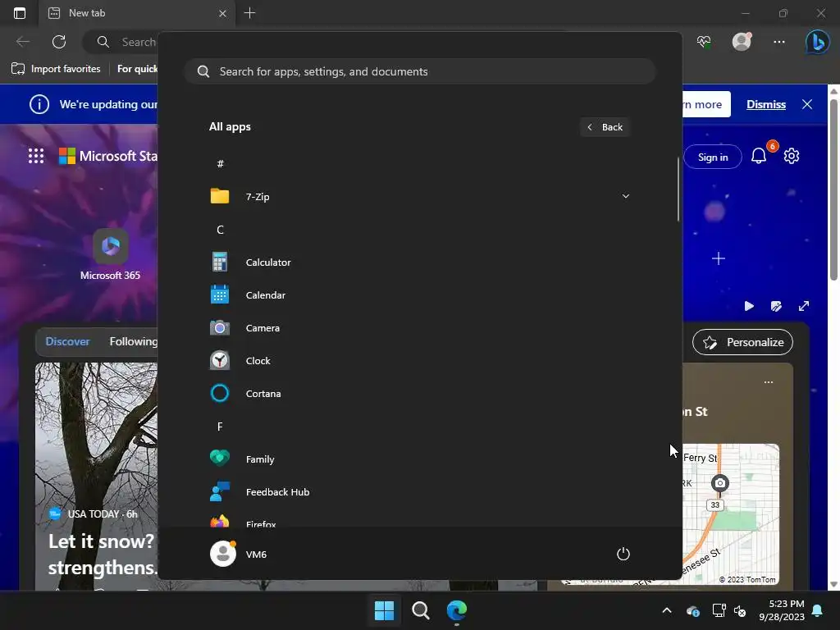
Task: Open the 7-Zip folder icon
Action: pyautogui.click(x=220, y=197)
